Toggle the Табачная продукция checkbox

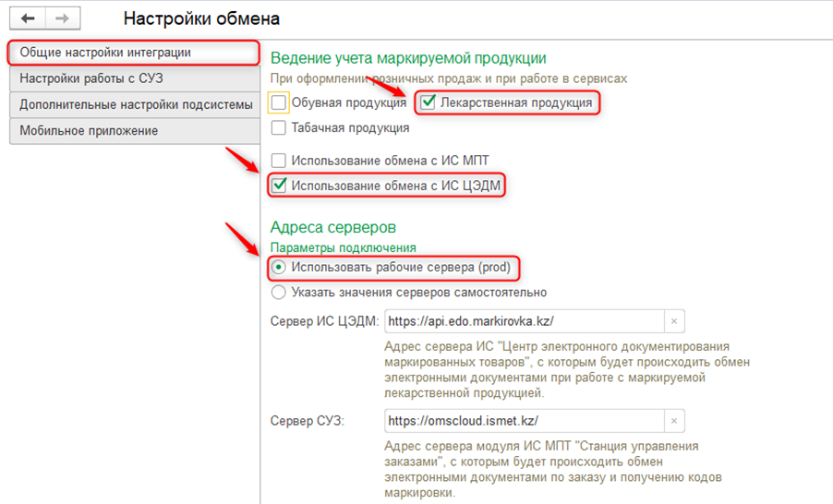tap(279, 128)
